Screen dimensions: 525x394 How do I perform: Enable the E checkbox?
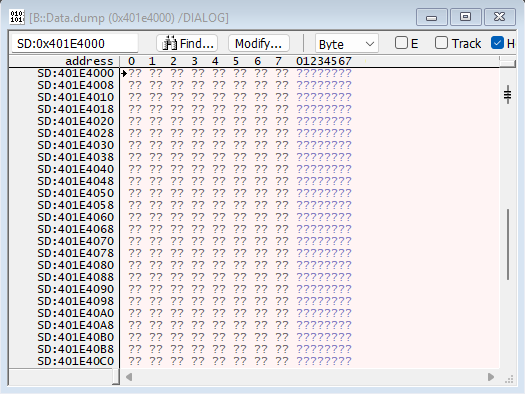(401, 43)
